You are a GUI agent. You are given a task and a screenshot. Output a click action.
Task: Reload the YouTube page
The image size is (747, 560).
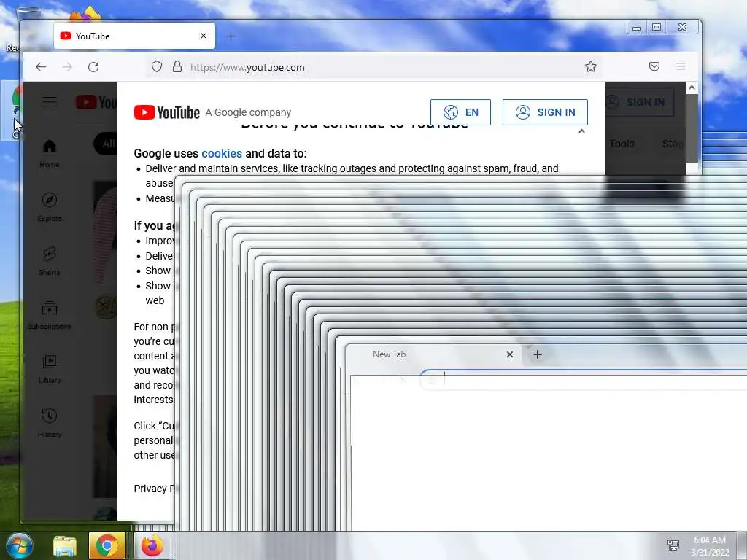93,67
